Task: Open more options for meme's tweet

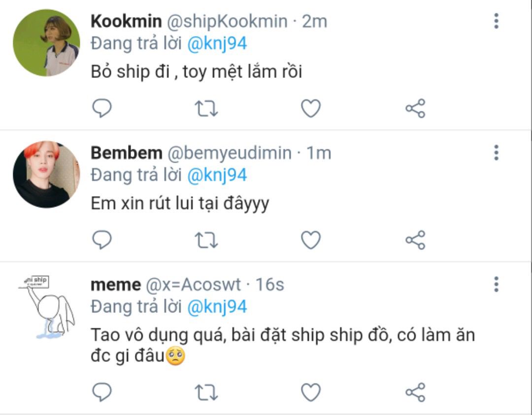Action: (496, 284)
